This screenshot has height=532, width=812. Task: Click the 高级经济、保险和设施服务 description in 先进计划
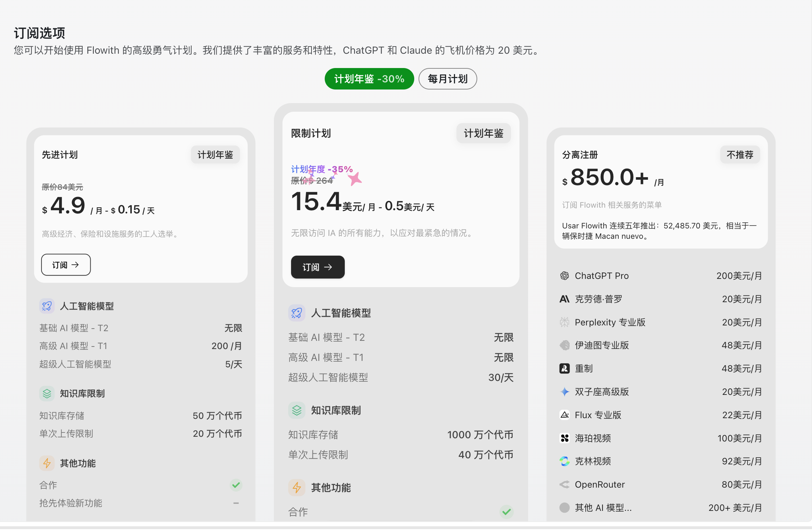(111, 234)
